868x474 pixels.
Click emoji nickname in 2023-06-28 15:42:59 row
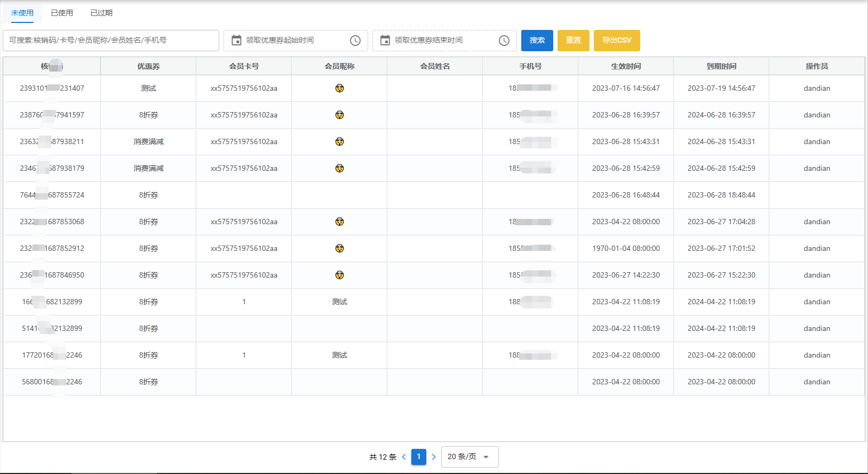point(340,168)
